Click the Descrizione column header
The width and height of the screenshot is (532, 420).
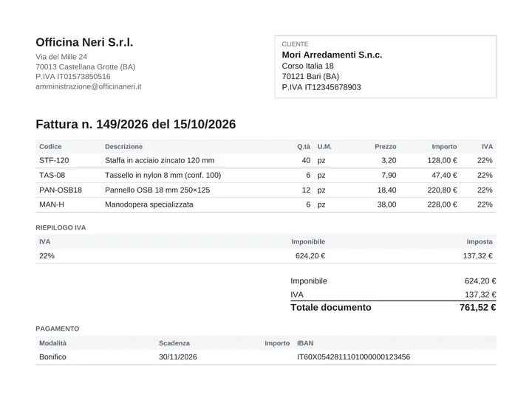click(x=123, y=146)
